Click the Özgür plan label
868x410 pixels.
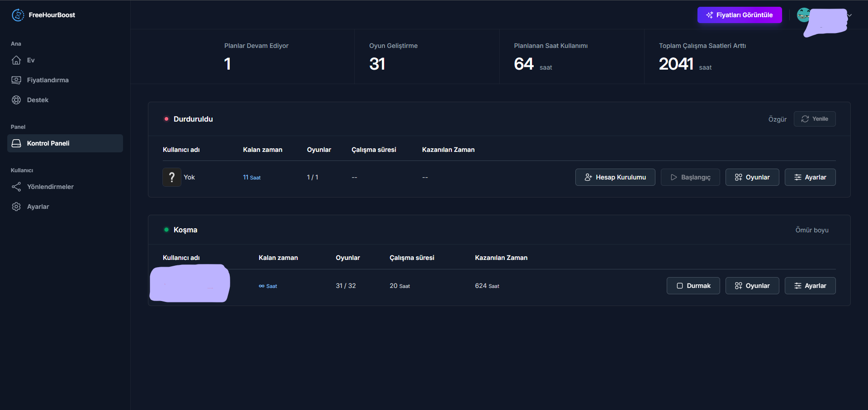click(x=778, y=119)
